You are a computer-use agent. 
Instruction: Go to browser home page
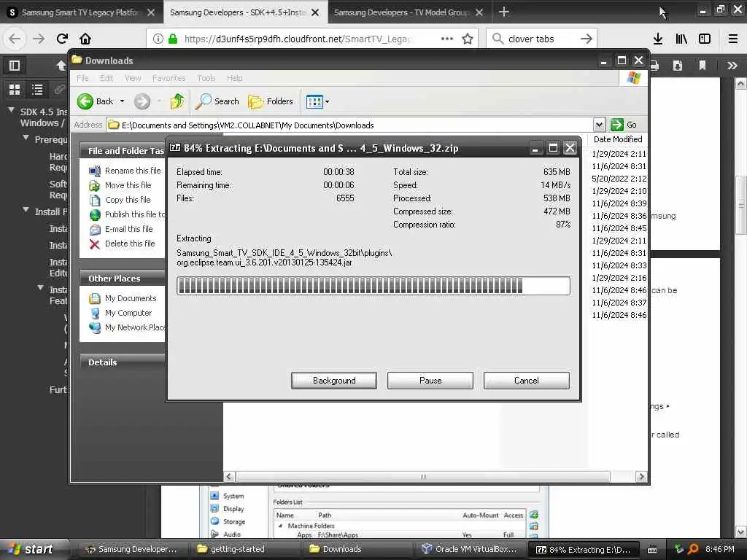pyautogui.click(x=85, y=39)
